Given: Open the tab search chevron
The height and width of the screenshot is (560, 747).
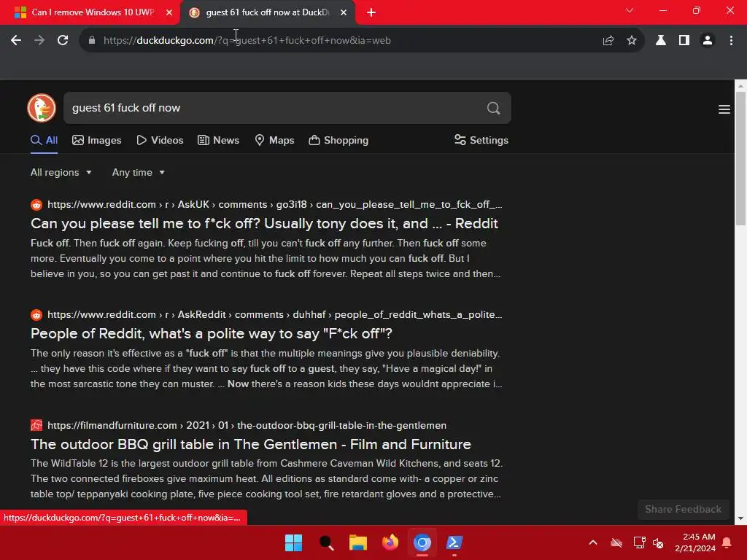Looking at the screenshot, I should coord(630,10).
